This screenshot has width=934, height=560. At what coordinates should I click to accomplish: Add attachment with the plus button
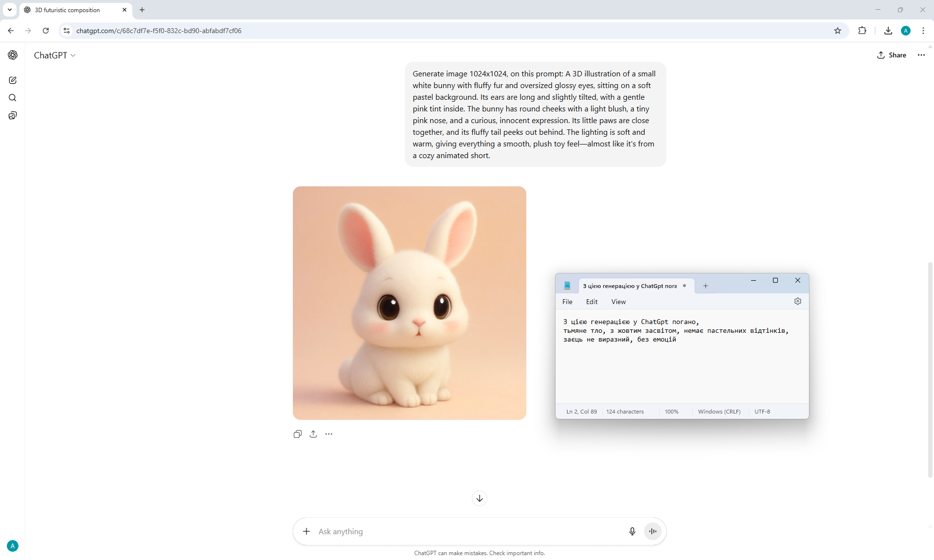click(306, 531)
